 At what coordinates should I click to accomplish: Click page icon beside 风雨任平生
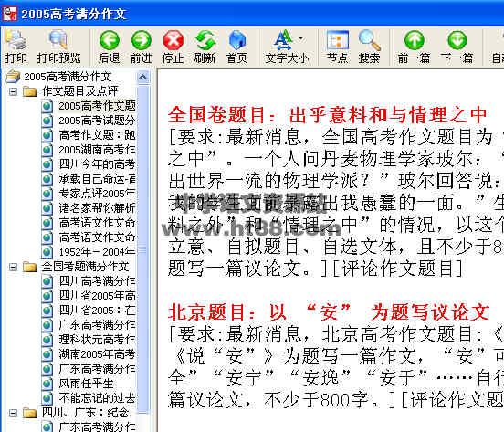pos(47,384)
